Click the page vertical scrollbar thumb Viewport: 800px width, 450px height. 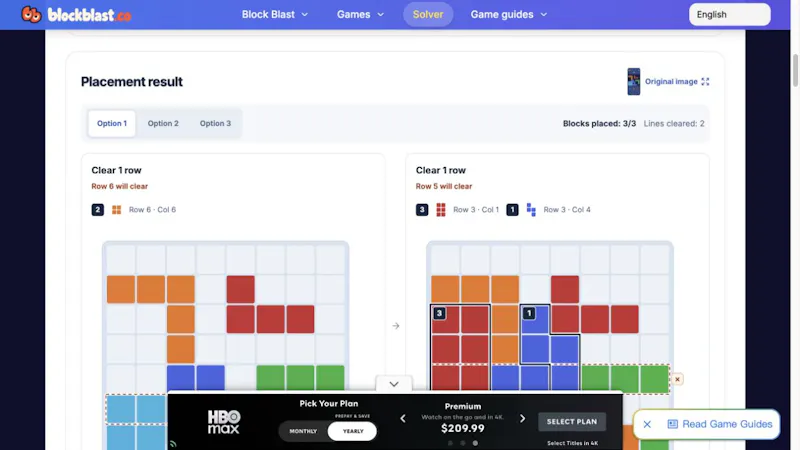tap(795, 70)
